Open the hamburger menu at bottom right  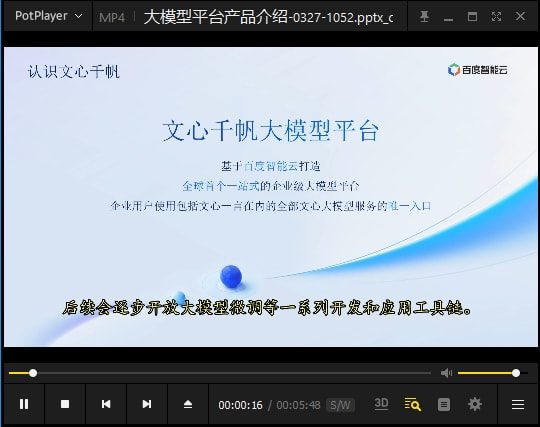click(x=518, y=404)
